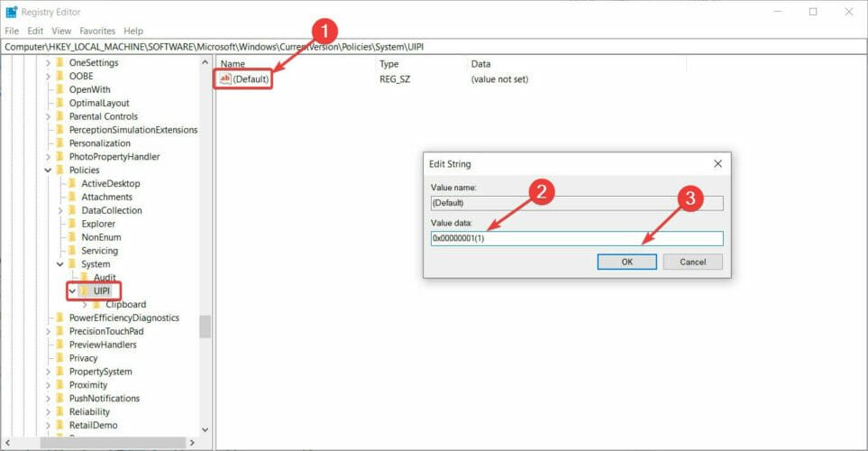
Task: Collapse the UIPI key
Action: tap(72, 290)
